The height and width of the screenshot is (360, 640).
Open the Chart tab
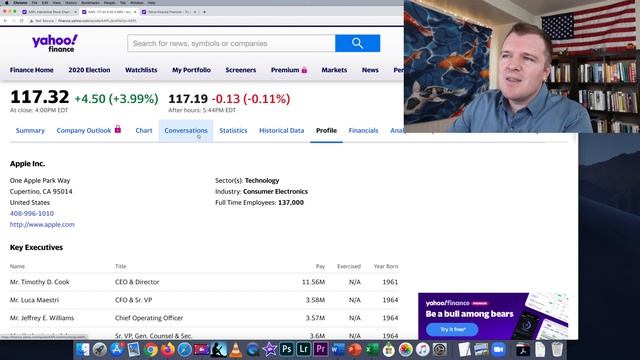pos(144,131)
